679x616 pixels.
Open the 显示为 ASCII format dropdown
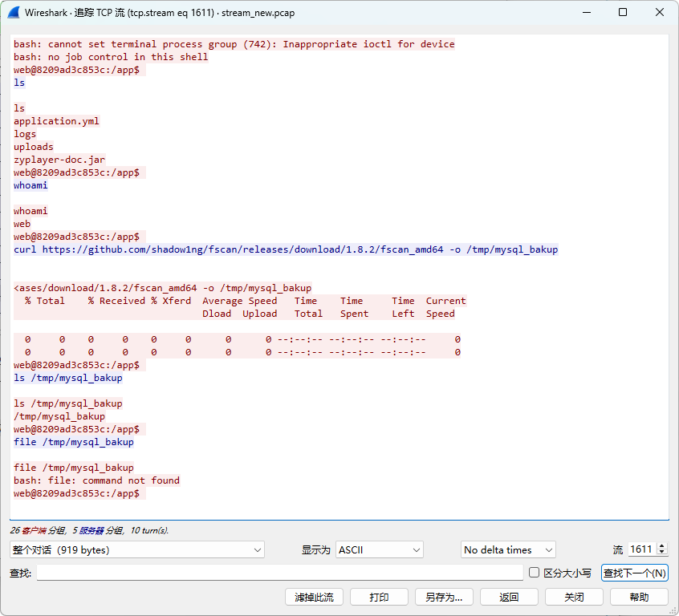click(x=380, y=549)
